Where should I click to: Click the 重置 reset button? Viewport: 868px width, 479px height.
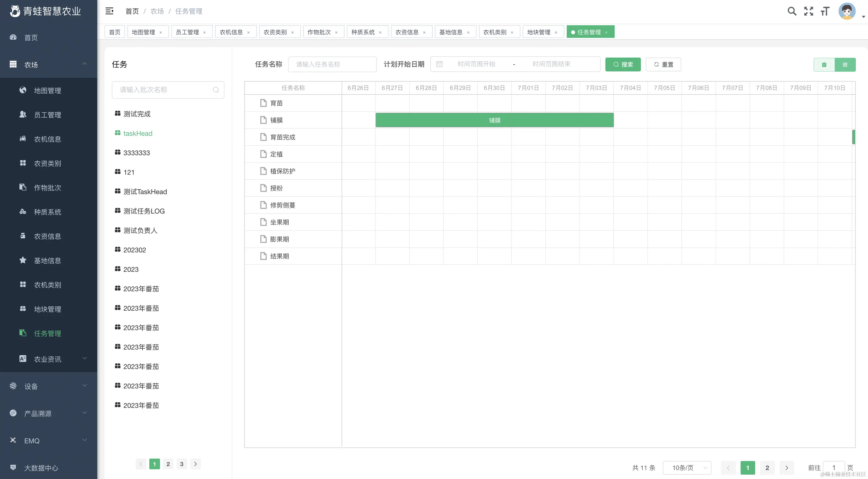[663, 64]
